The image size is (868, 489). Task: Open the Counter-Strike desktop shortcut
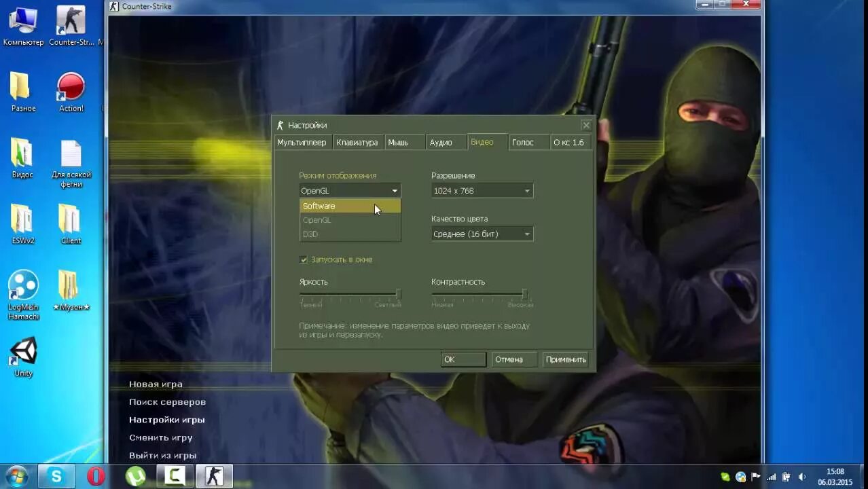click(x=71, y=26)
